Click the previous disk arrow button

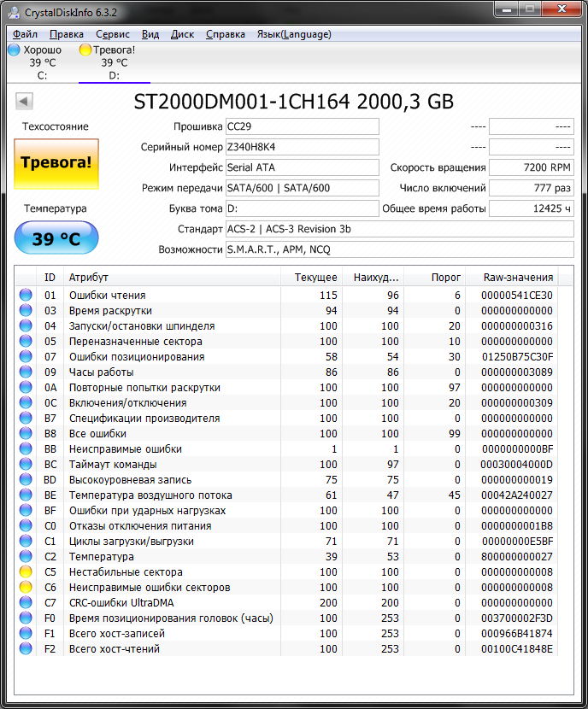point(25,101)
